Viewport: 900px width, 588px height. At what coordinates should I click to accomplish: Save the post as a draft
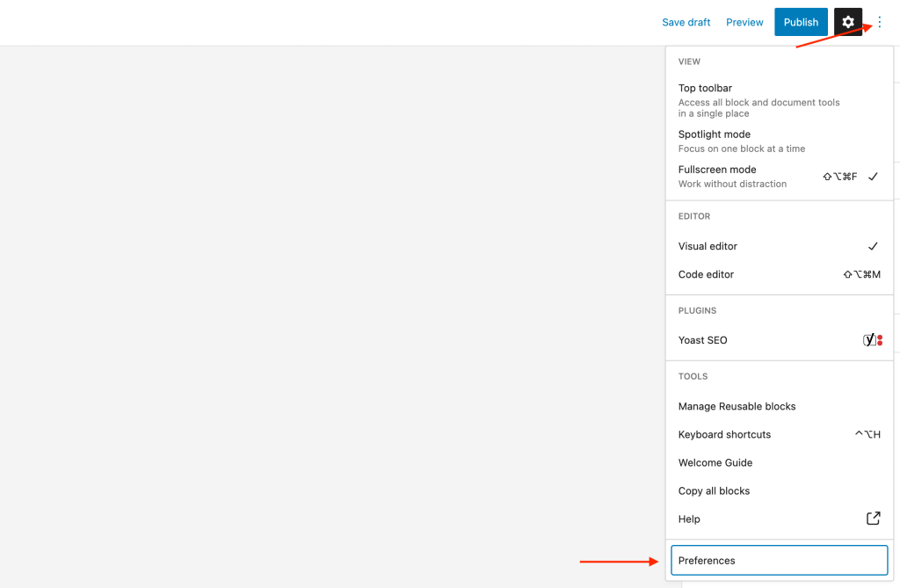pyautogui.click(x=686, y=22)
